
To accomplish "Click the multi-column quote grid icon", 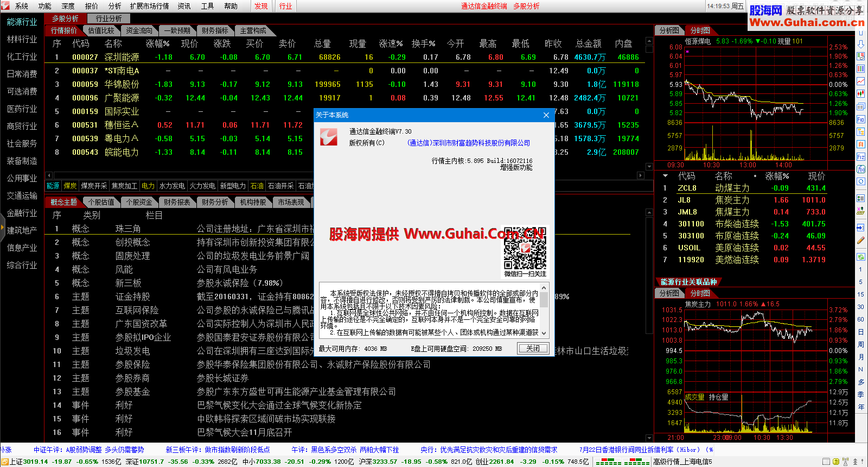I will (x=861, y=68).
